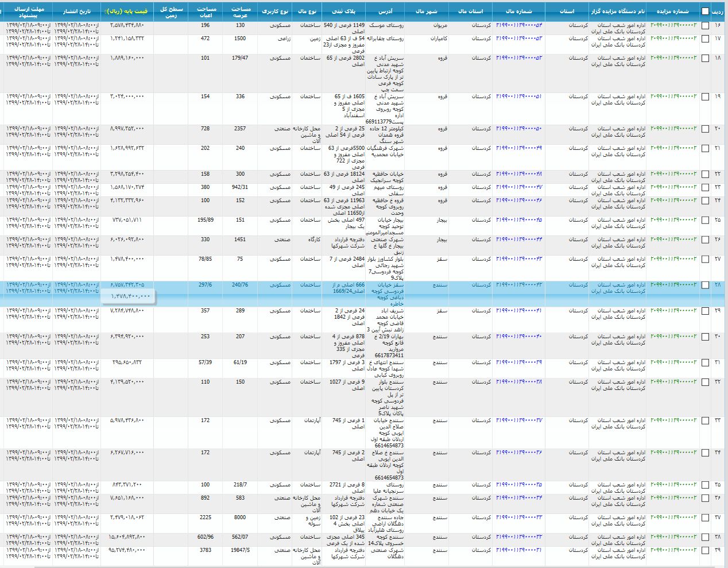
Task: Check the checkbox for row ۱۶
Action: [x=705, y=26]
